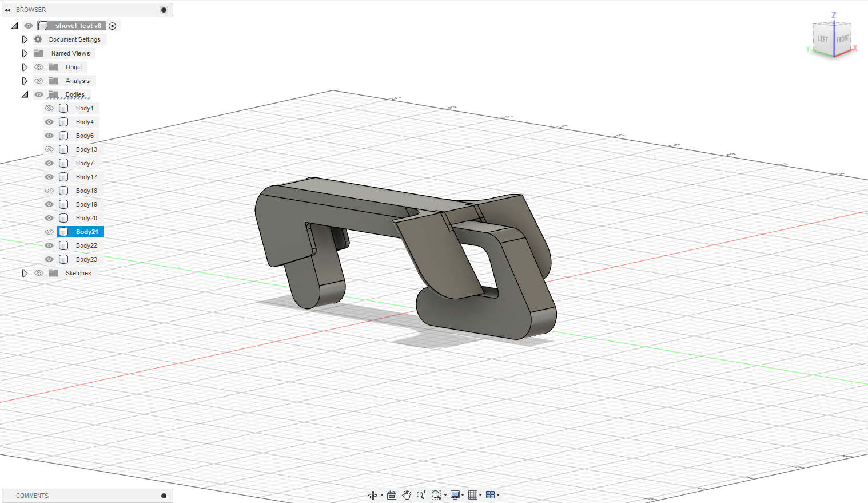
Task: Expand the Origin node
Action: [x=25, y=67]
